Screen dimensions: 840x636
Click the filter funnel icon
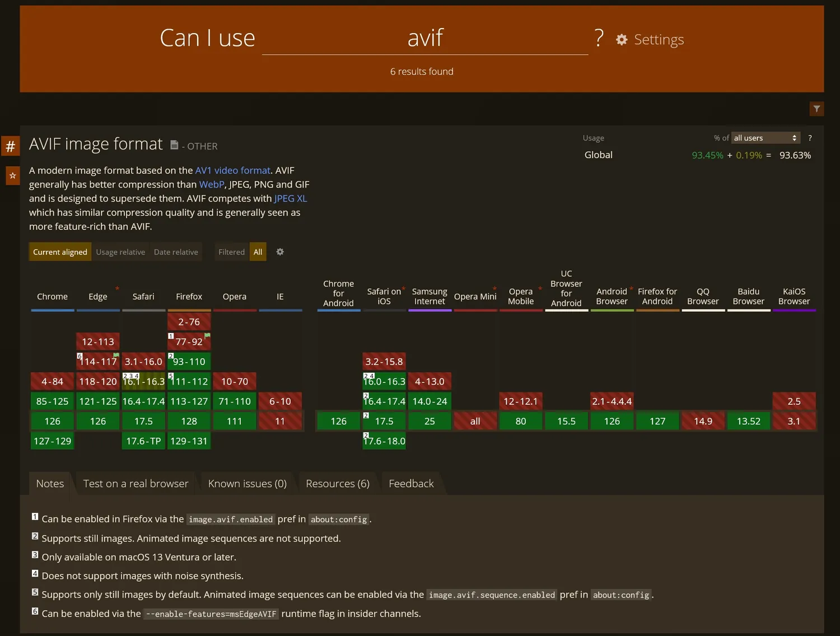(x=816, y=109)
